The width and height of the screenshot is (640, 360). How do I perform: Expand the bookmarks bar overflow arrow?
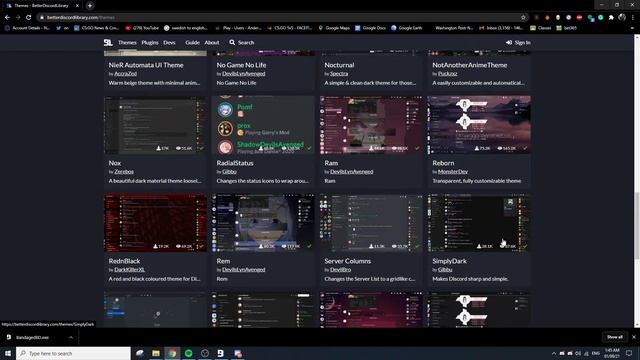[632, 28]
